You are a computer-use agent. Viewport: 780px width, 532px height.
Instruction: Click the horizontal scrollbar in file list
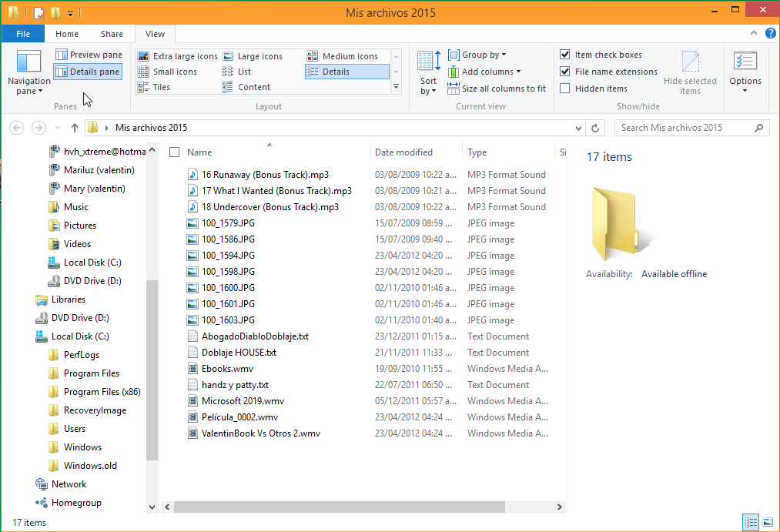coord(339,507)
